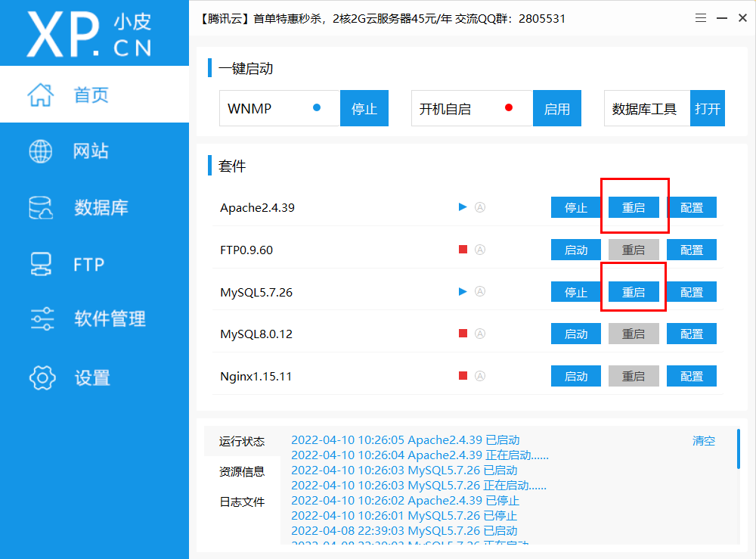
Task: Click MySQL8.0.12 red stopped indicator
Action: tap(463, 334)
